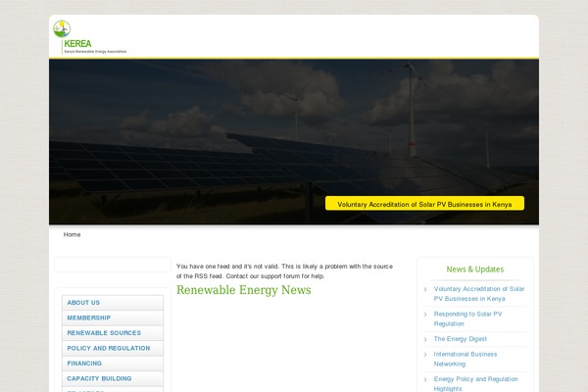Open The Energy Digest news link
The image size is (588, 392).
click(x=461, y=339)
